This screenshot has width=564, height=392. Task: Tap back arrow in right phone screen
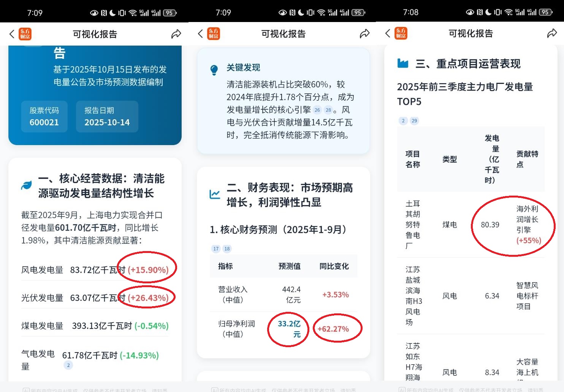pos(388,33)
